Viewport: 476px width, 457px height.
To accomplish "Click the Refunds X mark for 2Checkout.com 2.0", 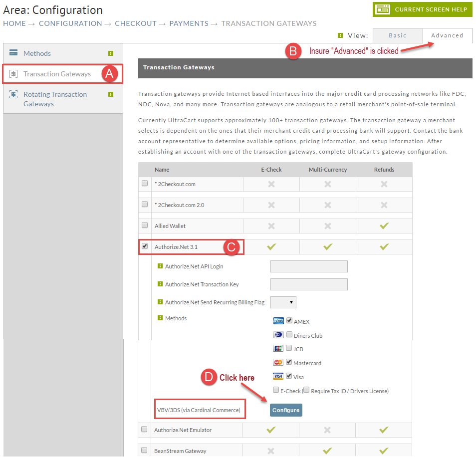I will pos(384,205).
